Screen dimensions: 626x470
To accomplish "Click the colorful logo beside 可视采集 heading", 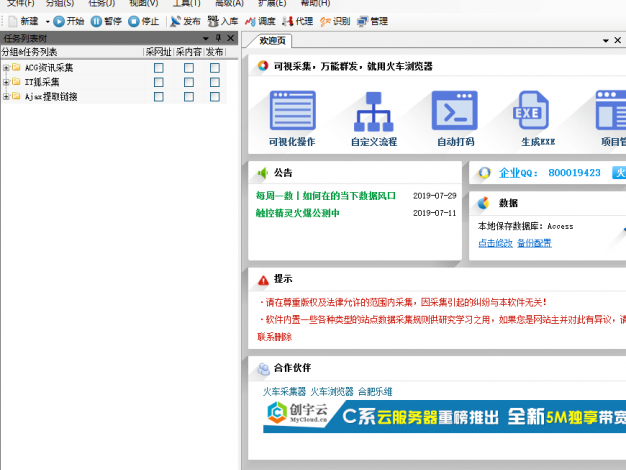I will 263,66.
